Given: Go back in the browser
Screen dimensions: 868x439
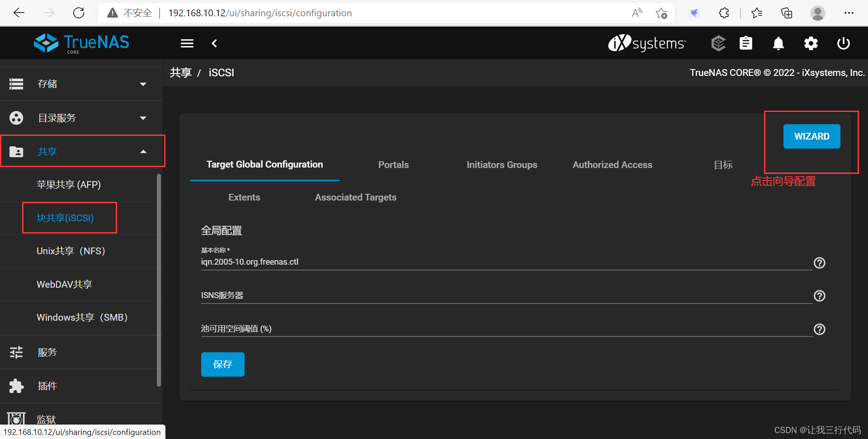Looking at the screenshot, I should [19, 13].
